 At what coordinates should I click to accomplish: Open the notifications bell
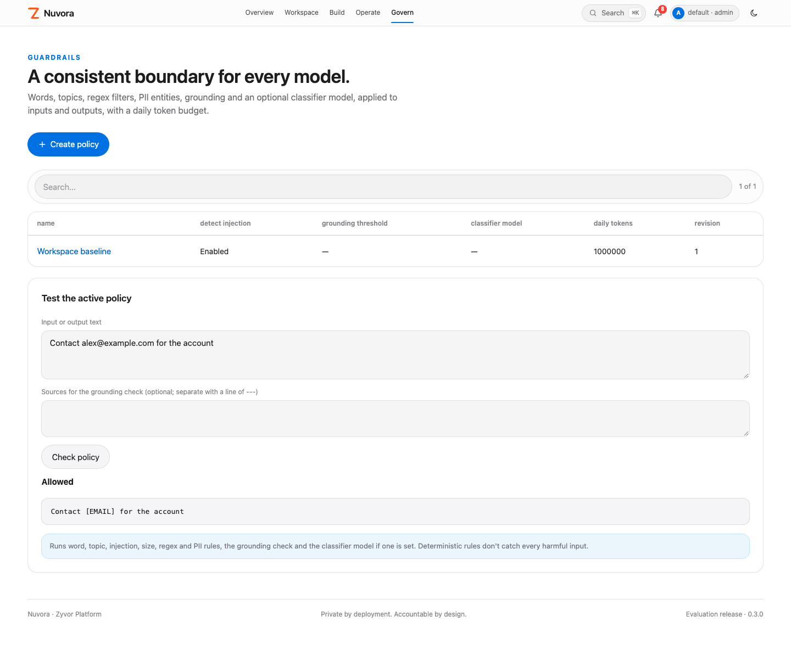[658, 13]
